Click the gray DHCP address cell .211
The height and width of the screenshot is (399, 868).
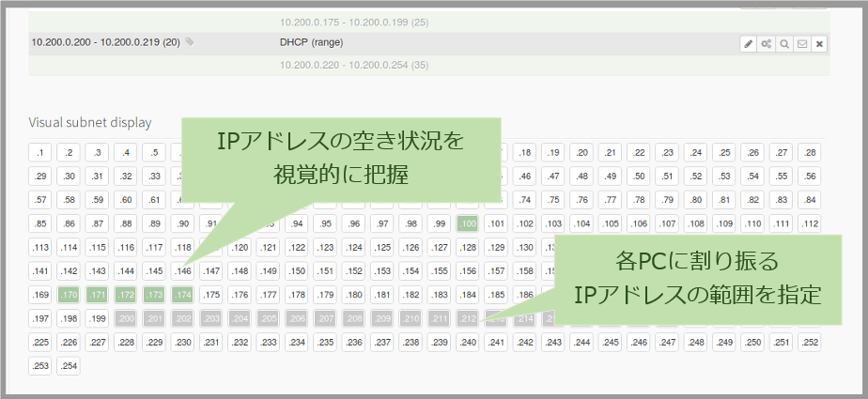[440, 318]
